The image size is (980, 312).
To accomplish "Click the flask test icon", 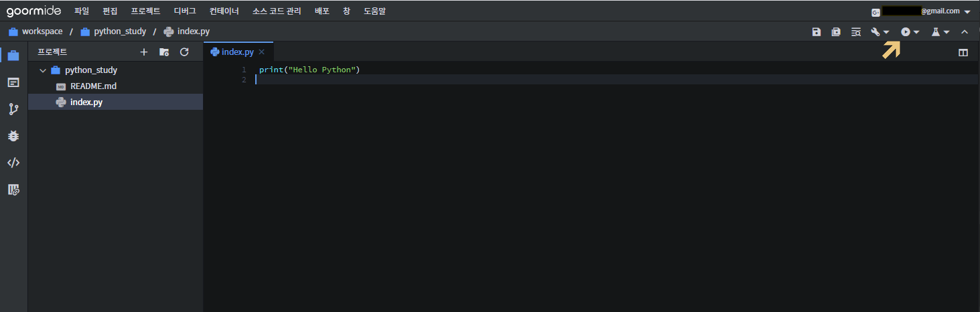I will pos(936,31).
